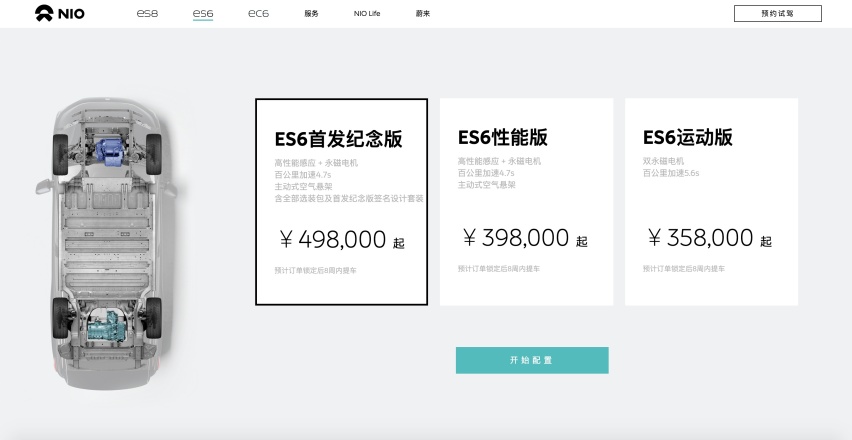Click the NIO logo in header
Screen dimensions: 852x440
[x=60, y=13]
